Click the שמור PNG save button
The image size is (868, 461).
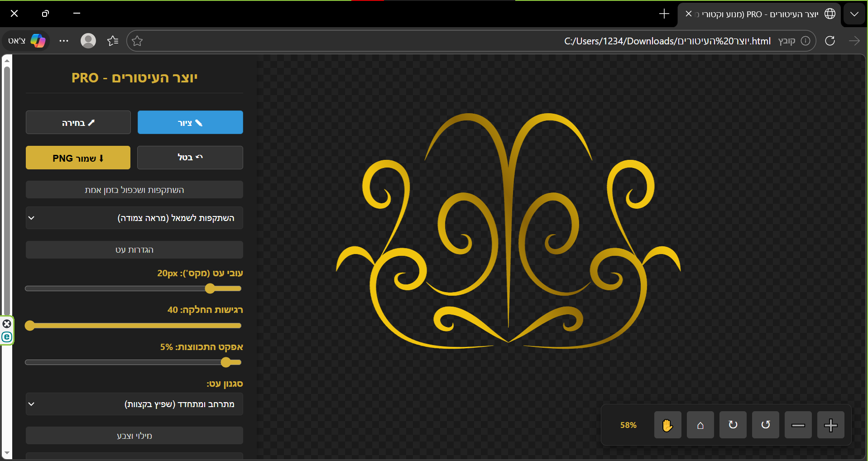coord(78,158)
